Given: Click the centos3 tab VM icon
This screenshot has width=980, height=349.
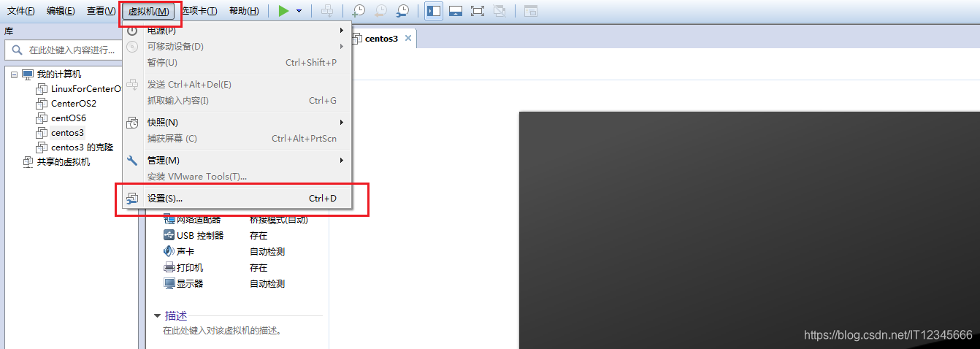Looking at the screenshot, I should click(x=357, y=39).
